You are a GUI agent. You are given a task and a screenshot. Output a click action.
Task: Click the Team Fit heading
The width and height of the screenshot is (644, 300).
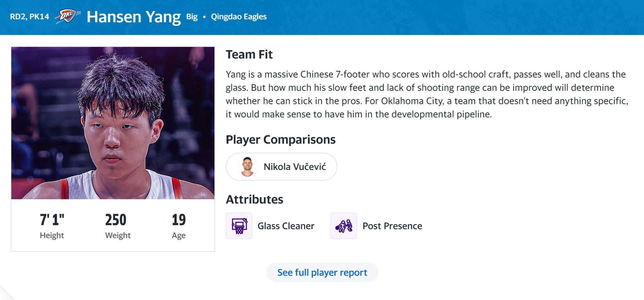(249, 55)
